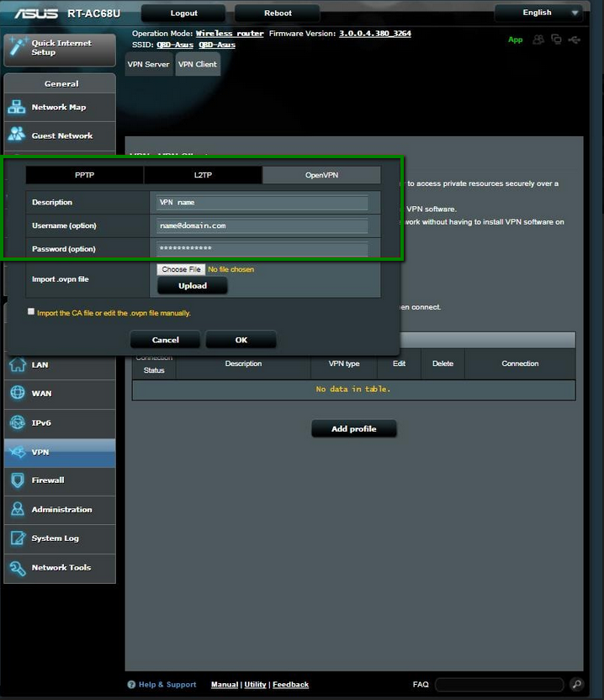Switch to the VPN Server tab

point(149,64)
